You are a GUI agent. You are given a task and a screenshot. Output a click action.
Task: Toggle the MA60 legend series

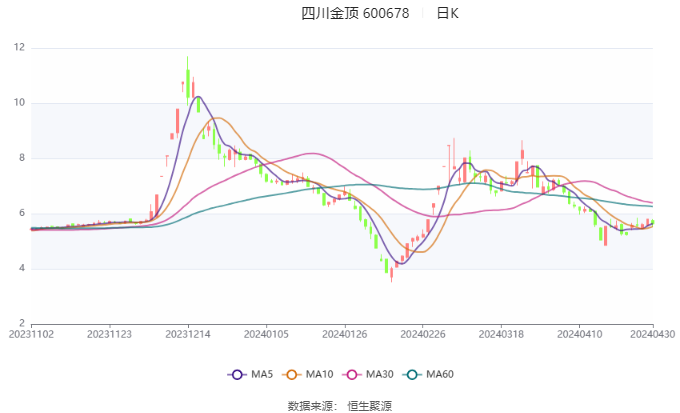[x=428, y=374]
